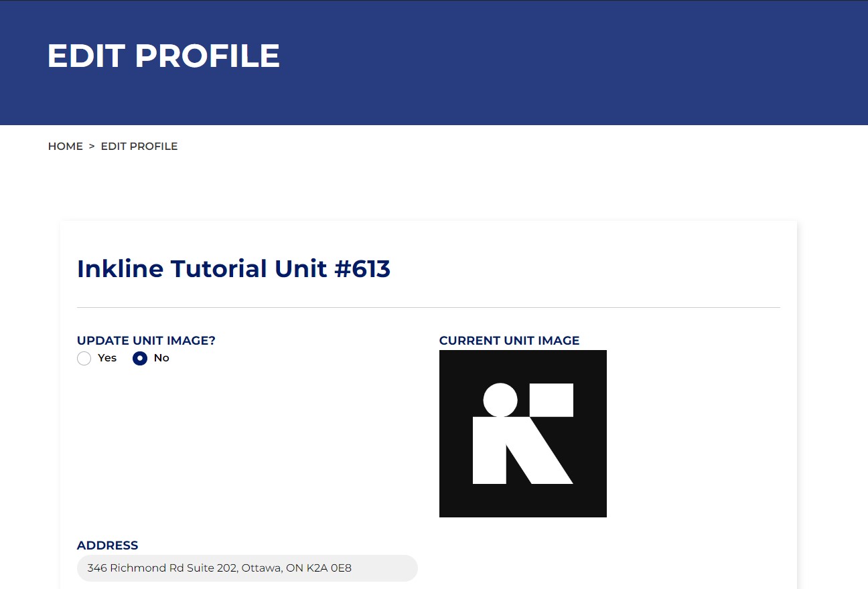The image size is (868, 589).
Task: Click the HOME breadcrumb link
Action: [x=65, y=147]
